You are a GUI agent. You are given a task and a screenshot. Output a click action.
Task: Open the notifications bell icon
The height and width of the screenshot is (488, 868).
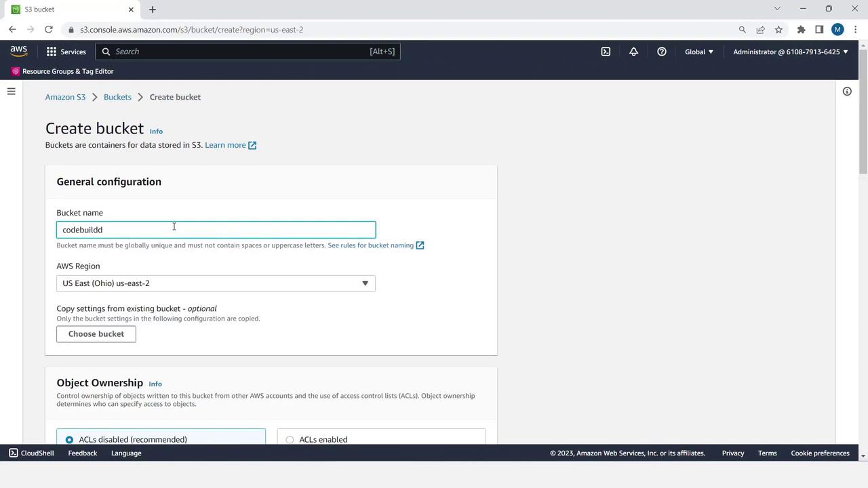pos(633,52)
